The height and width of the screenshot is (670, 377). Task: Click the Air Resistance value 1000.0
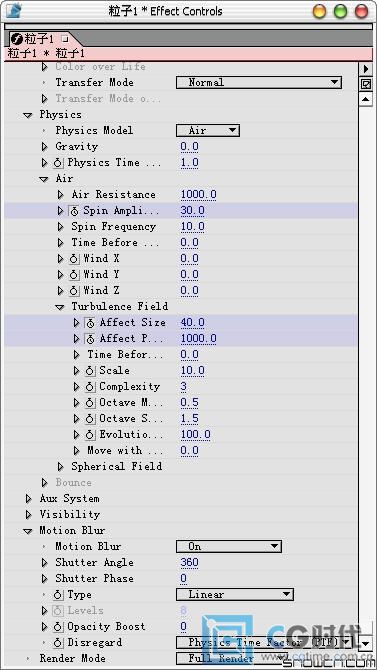pyautogui.click(x=198, y=195)
